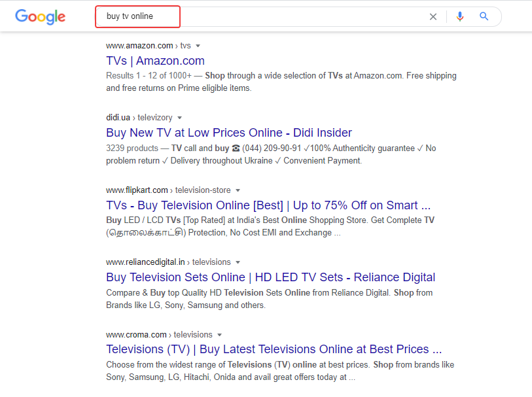Open the caret next to reliancedigital.in breadcrumb
532x397 pixels.
point(238,262)
